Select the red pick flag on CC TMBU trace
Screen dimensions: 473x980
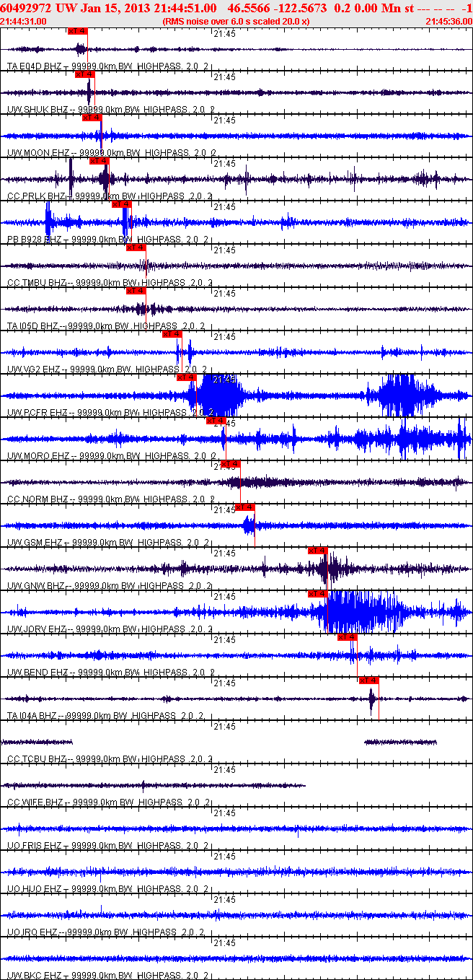pyautogui.click(x=136, y=248)
